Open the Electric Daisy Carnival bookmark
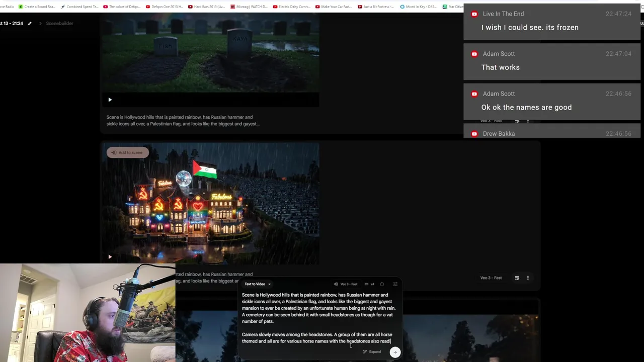 pos(292,7)
